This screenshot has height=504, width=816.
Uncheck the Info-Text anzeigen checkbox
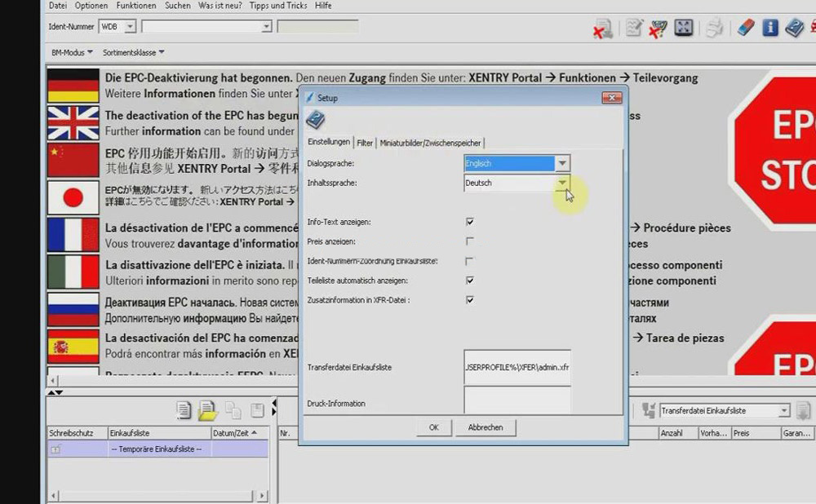coord(470,222)
